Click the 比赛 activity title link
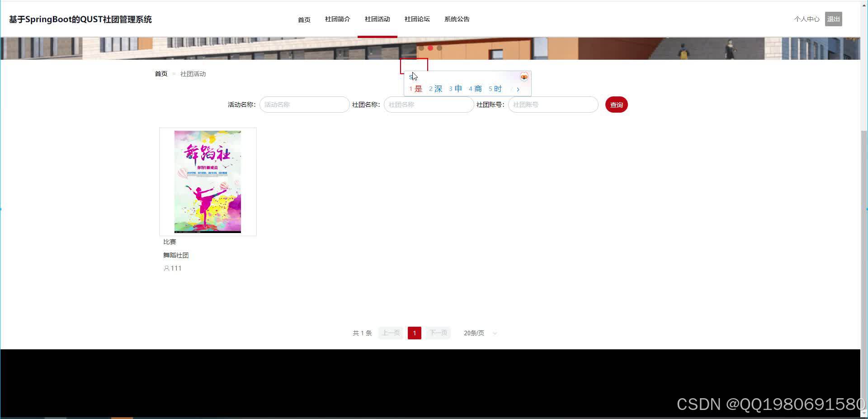The width and height of the screenshot is (868, 419). click(170, 241)
